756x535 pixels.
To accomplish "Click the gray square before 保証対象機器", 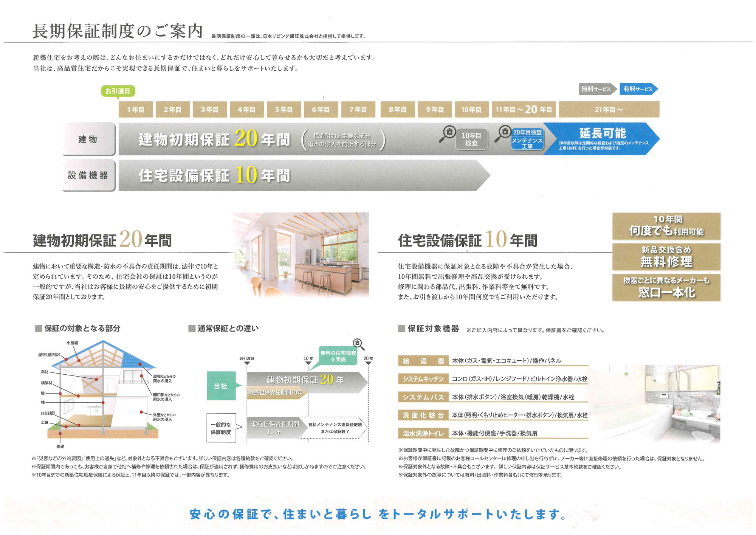I will tap(401, 328).
